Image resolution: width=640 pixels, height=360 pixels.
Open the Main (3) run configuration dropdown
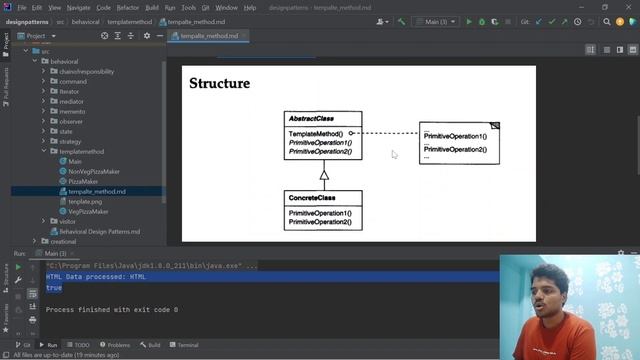[x=436, y=22]
